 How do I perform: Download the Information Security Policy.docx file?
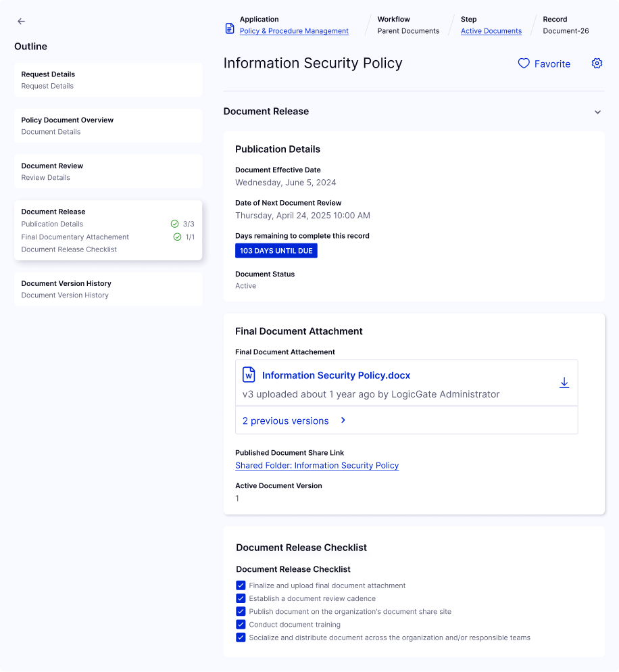click(564, 383)
